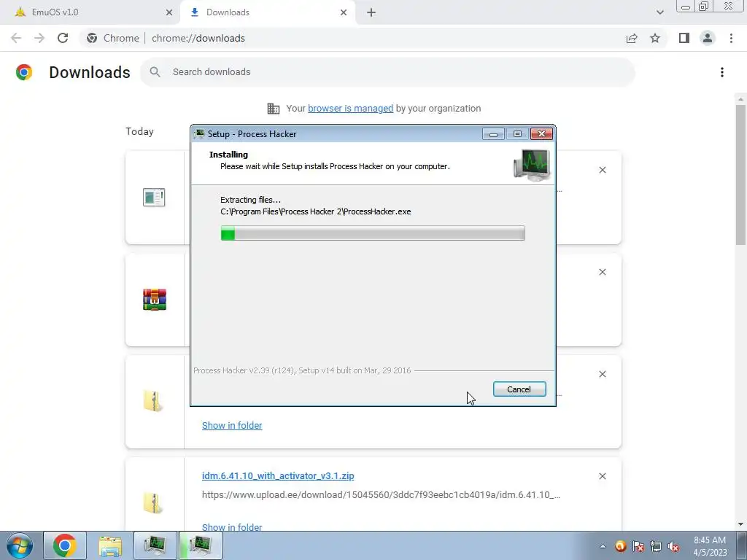Click the first download's application file icon
Screen dimensions: 747x560
(154, 197)
